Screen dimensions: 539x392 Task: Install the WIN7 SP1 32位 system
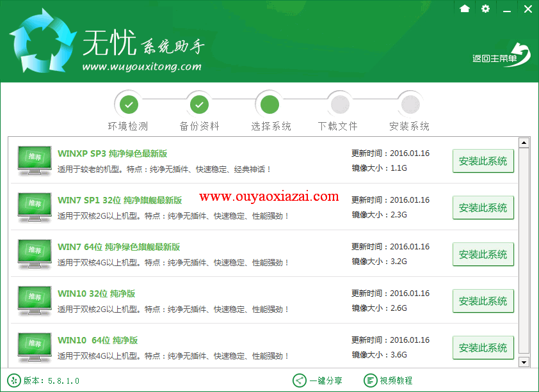483,207
